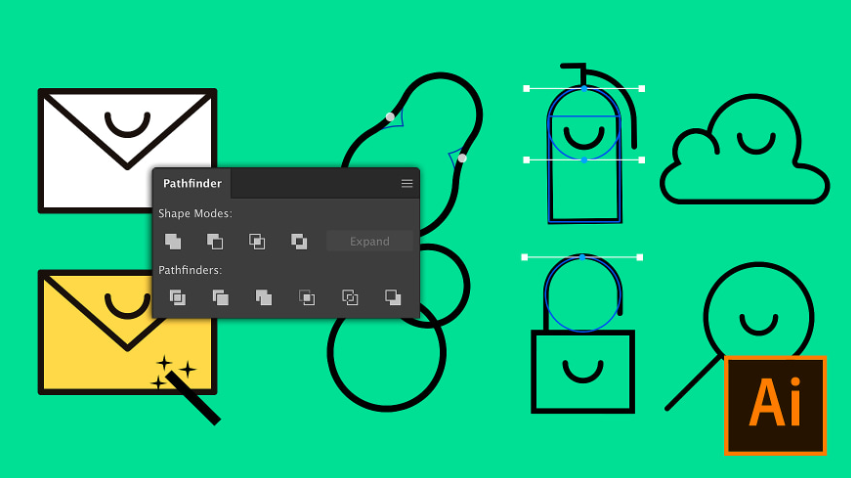The height and width of the screenshot is (478, 851).
Task: Select the Merge pathfinder icon
Action: tap(263, 297)
